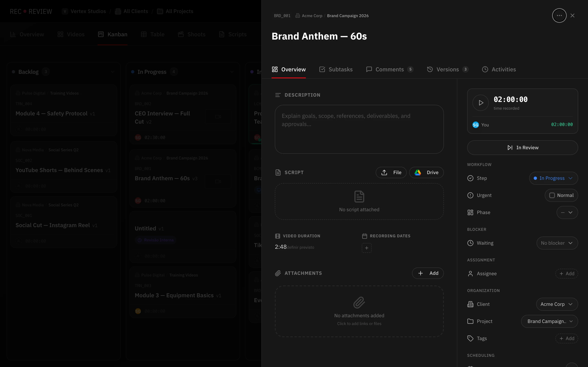The height and width of the screenshot is (367, 588).
Task: Click the paperclip in empty attachments area
Action: (359, 302)
